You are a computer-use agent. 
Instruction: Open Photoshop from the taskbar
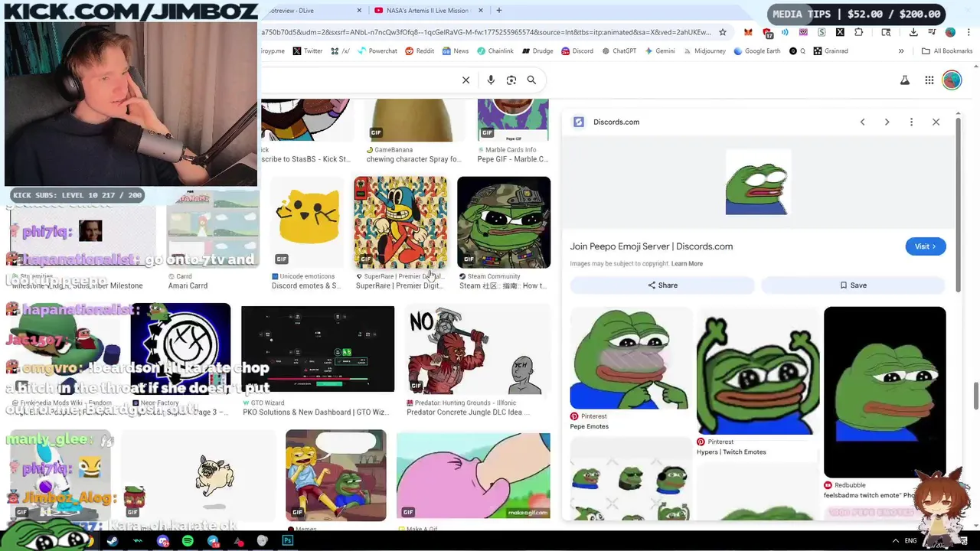288,541
